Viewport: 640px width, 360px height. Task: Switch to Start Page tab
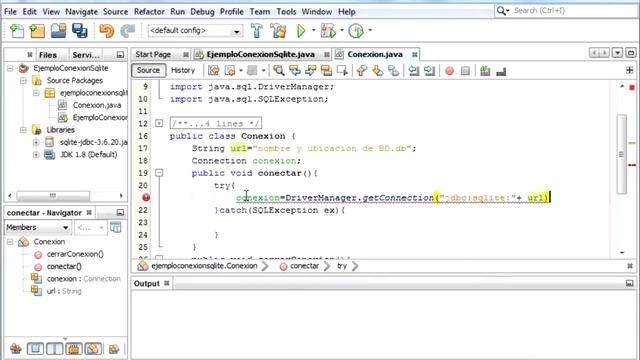(153, 54)
